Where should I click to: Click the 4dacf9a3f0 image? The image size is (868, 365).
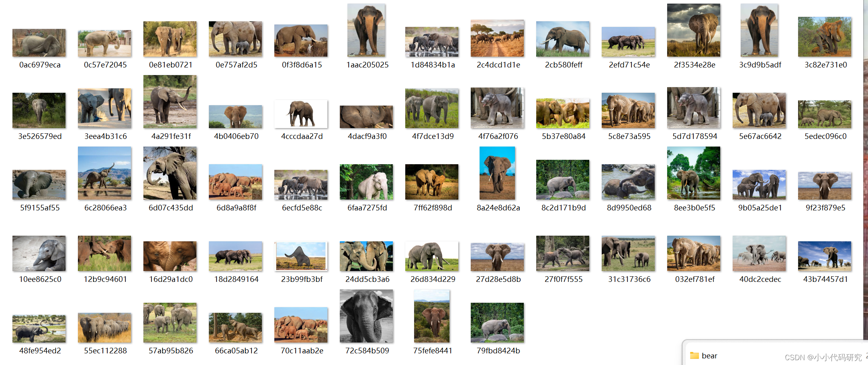click(x=366, y=117)
